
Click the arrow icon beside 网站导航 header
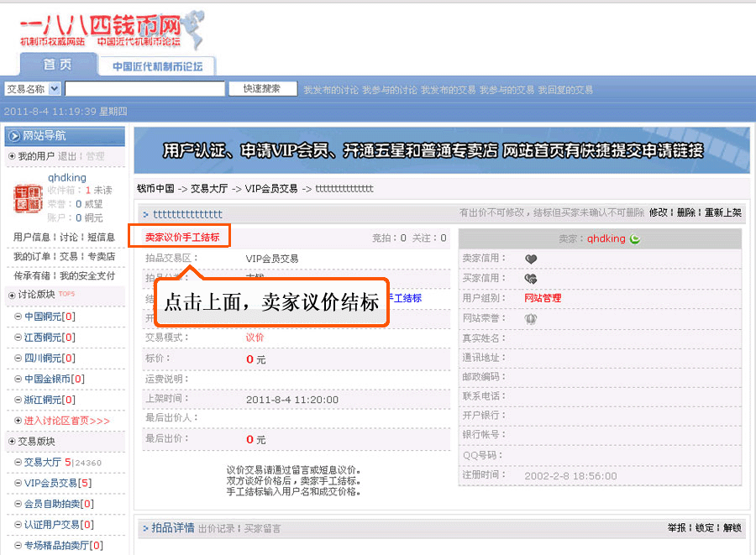(x=13, y=136)
